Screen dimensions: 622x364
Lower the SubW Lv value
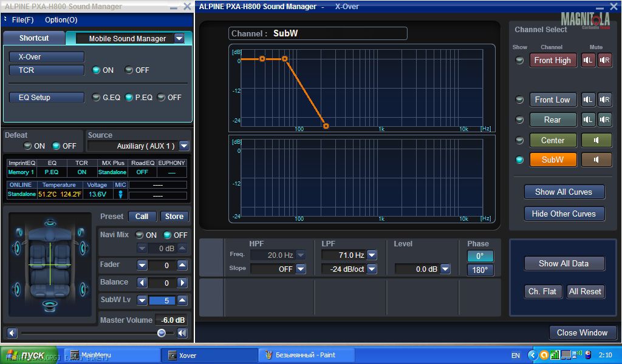[142, 300]
